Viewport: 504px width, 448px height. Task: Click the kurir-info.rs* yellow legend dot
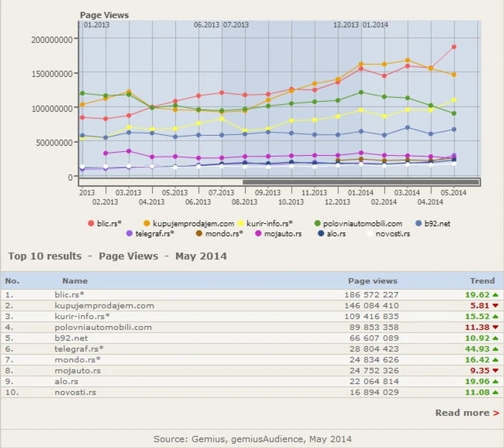point(241,223)
